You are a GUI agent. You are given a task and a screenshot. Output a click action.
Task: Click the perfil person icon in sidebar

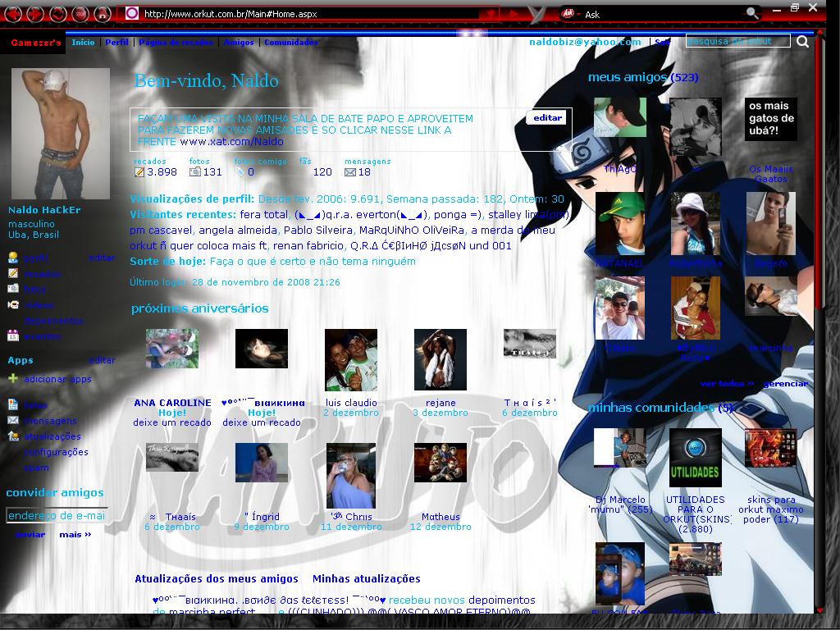pos(13,258)
